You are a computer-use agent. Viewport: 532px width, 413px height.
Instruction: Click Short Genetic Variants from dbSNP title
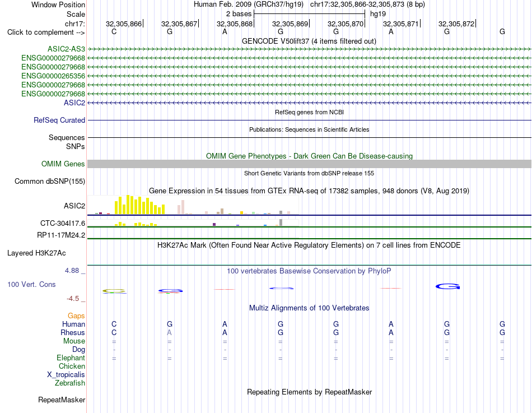(309, 174)
